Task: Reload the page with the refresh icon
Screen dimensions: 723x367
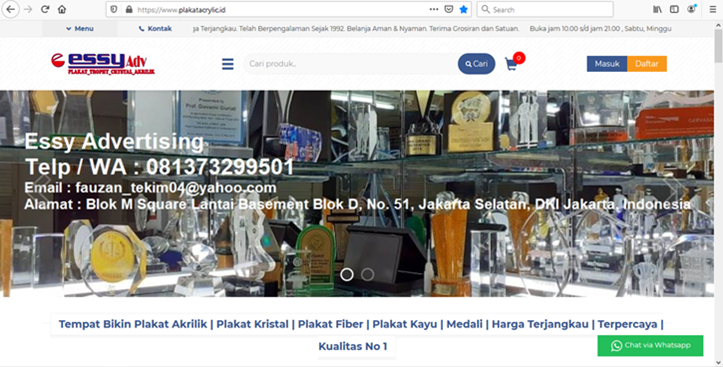Action: [x=45, y=9]
